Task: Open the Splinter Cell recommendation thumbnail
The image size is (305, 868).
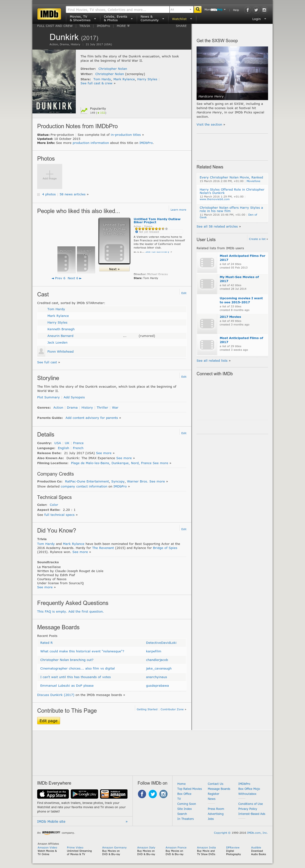Action: [x=86, y=259]
